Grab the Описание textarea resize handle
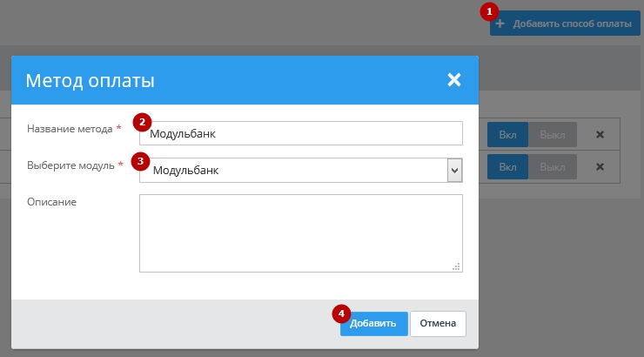Viewport: 644px width, 357px height. (456, 267)
